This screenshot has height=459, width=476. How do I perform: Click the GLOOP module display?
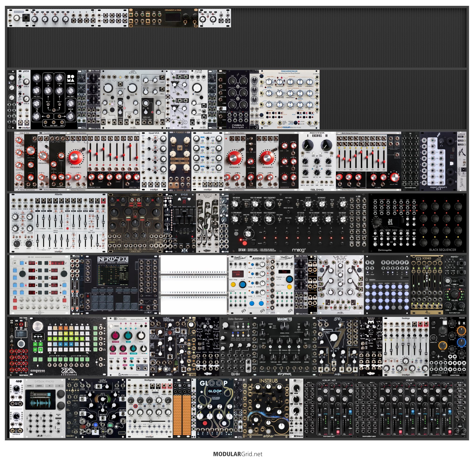215,391
